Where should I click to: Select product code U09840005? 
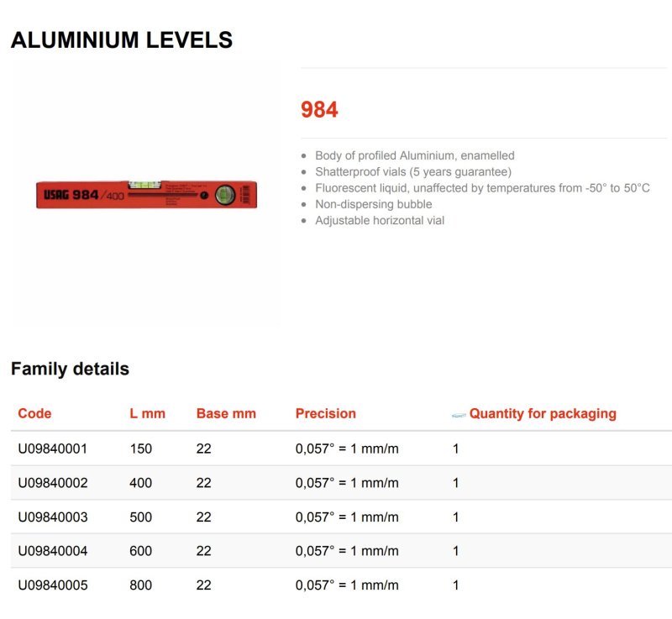coord(53,585)
